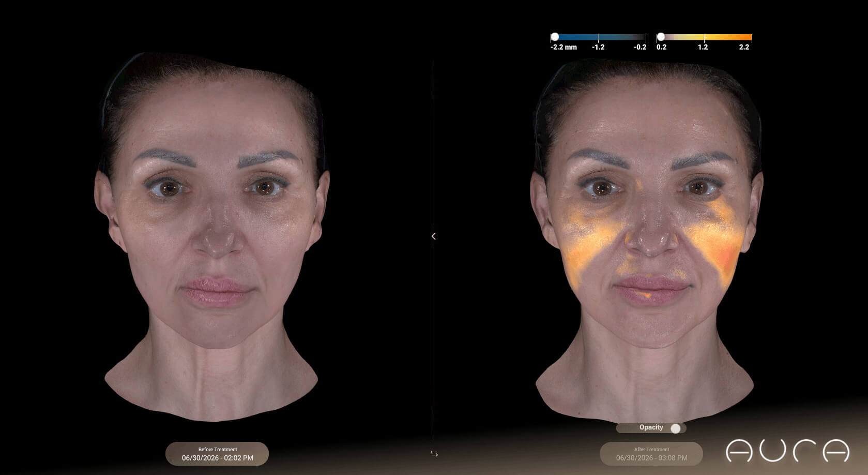Select the after-treatment heatmap face model
868x475 pixels.
(x=646, y=238)
